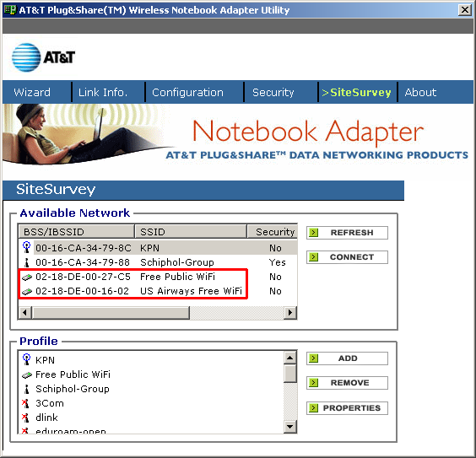
Task: Open the Wizard tab
Action: click(32, 92)
